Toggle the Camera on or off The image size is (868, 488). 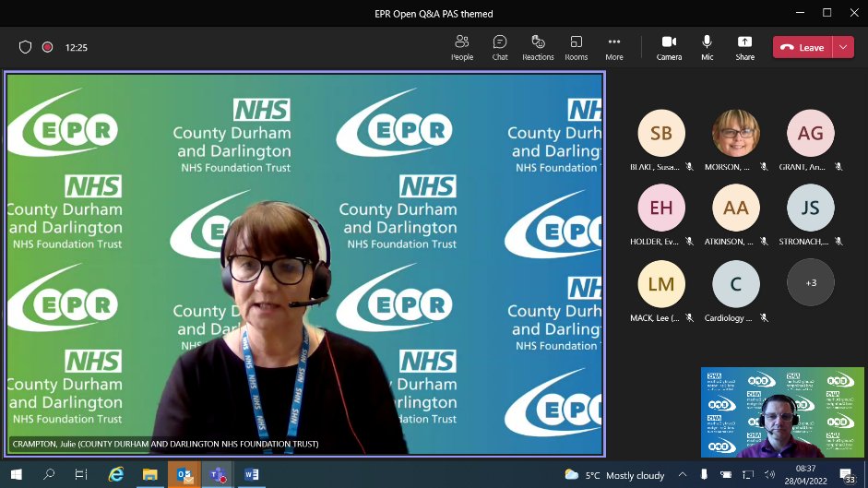pyautogui.click(x=669, y=48)
